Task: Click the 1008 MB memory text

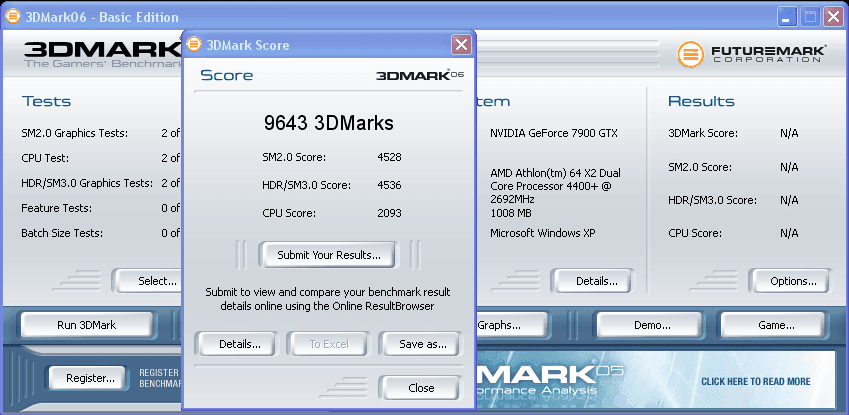Action: tap(511, 213)
